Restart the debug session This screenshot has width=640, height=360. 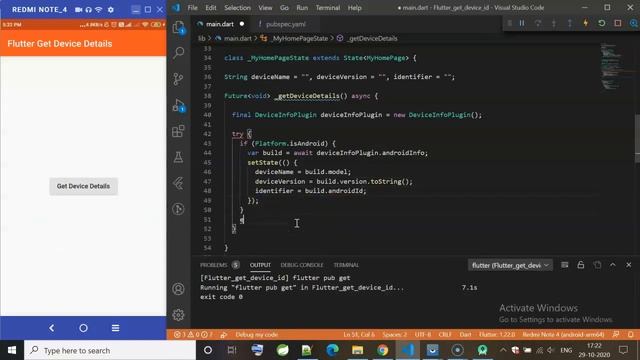[x=602, y=23]
